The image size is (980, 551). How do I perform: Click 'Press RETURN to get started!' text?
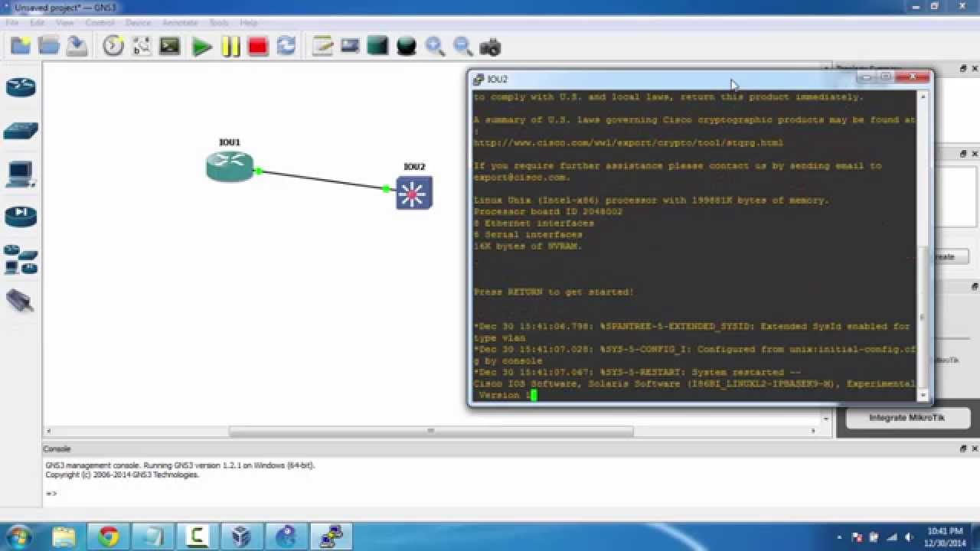coord(554,292)
